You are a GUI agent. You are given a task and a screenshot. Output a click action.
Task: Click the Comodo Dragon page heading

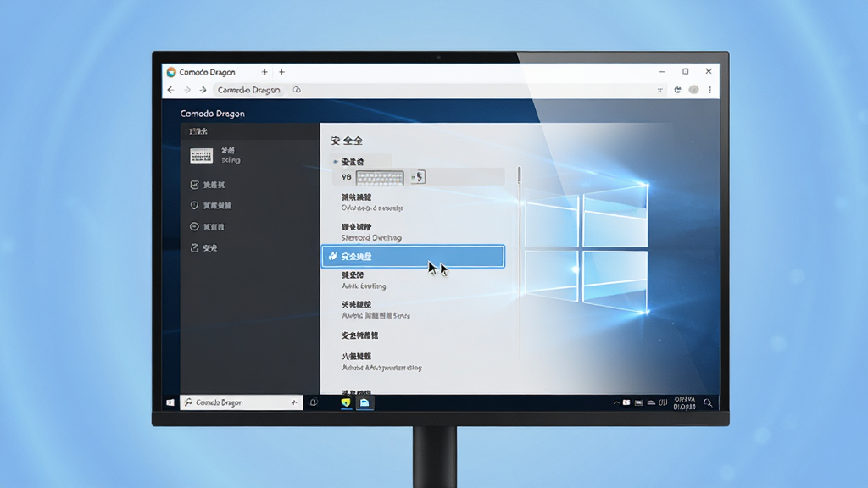tap(212, 114)
